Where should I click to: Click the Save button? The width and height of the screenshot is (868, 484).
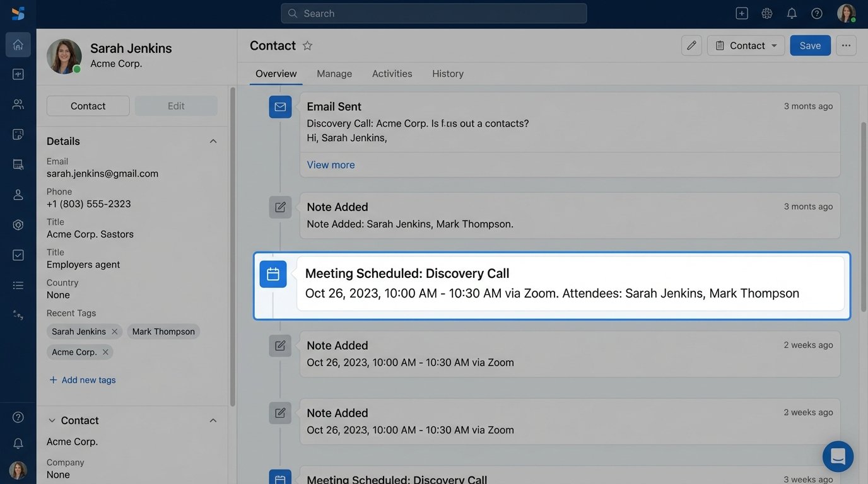point(810,45)
